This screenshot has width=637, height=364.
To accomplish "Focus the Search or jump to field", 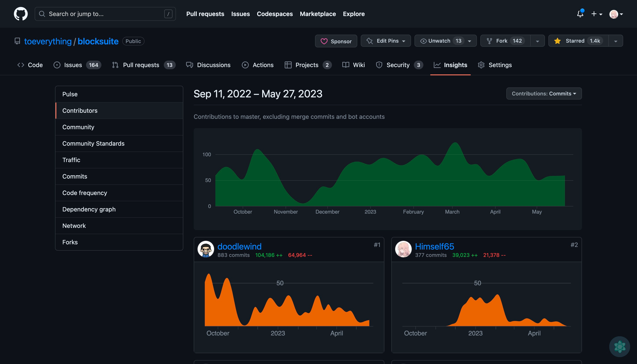I will tap(105, 14).
